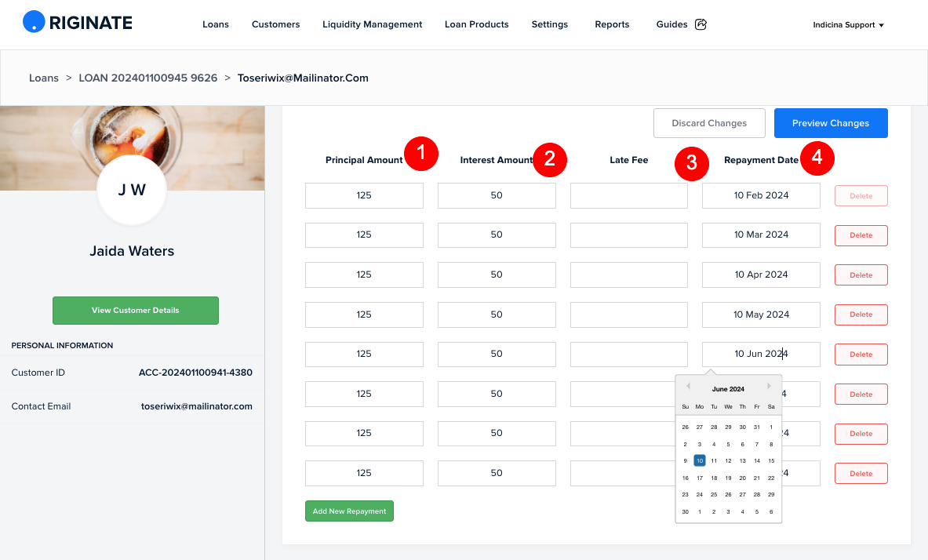Edit principal amount for 10 Mar 2024

tap(364, 235)
